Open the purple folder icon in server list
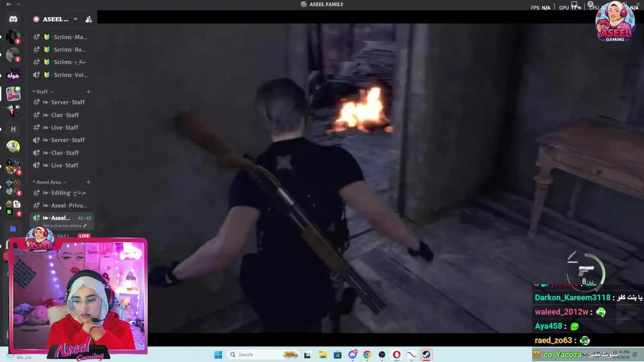Screen dimensions: 644x362 tap(13, 228)
